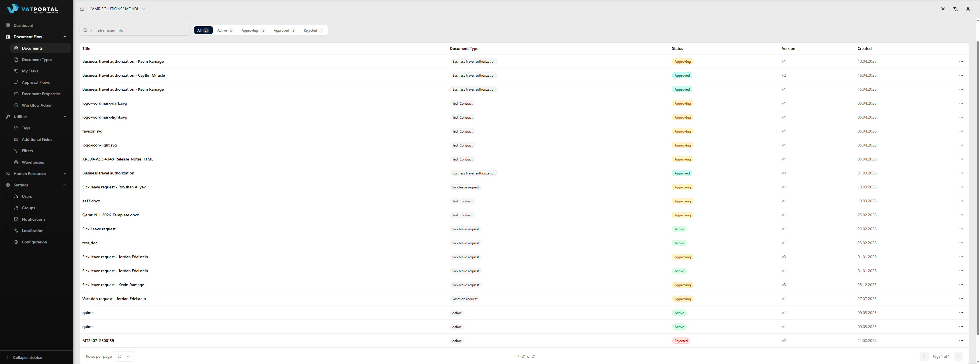Screen dimensions: 980x364
Task: Select the Tags utility icon
Action: click(16, 128)
